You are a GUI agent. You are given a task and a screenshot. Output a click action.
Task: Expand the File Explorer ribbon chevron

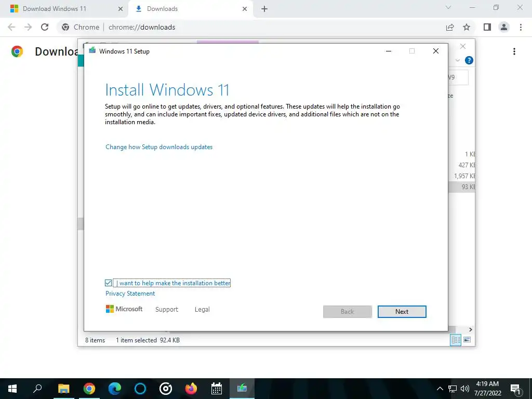[457, 60]
